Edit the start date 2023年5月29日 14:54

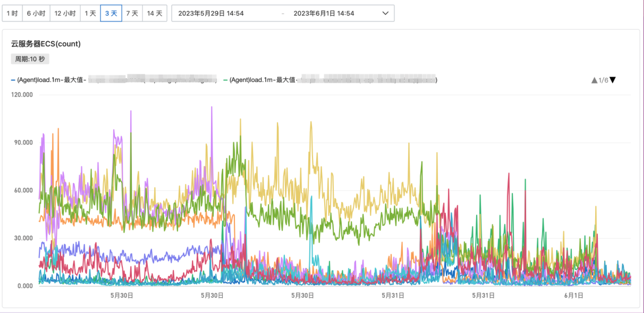point(211,13)
